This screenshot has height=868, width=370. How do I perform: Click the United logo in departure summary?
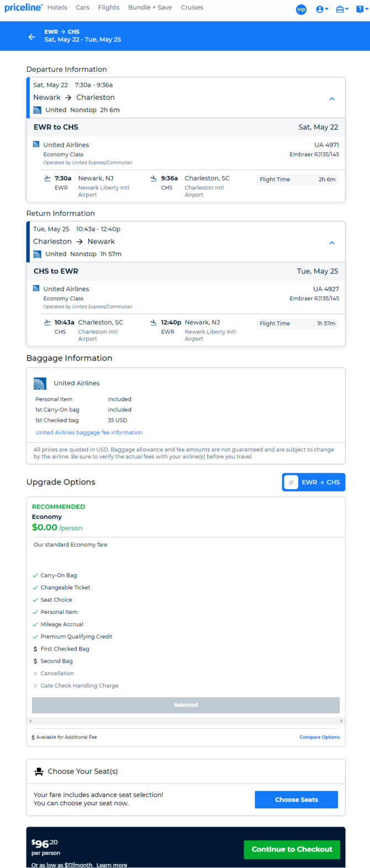[x=37, y=110]
